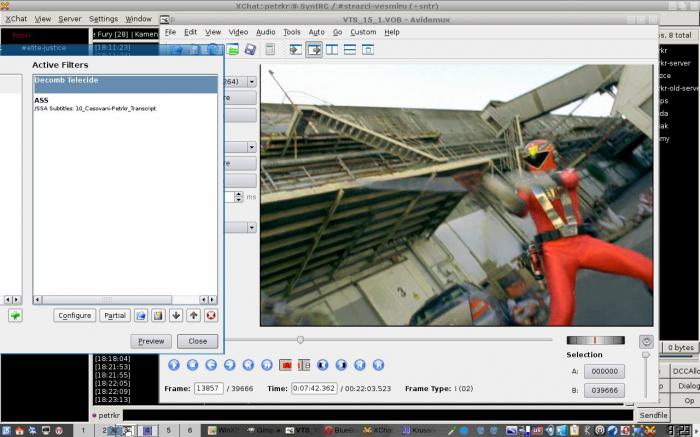Expand the video codec dropdown arrow
This screenshot has width=700, height=437.
pyautogui.click(x=252, y=82)
